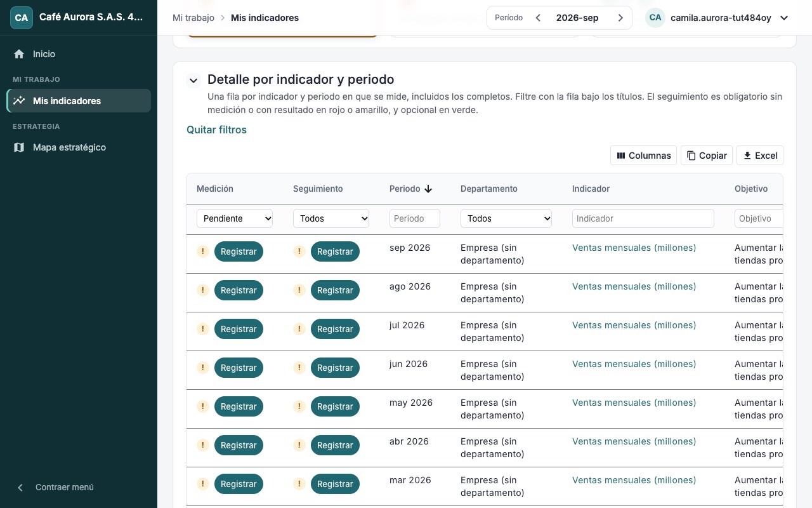Viewport: 812px width, 508px height.
Task: Click the warning icon in jul 2026 Seguimiento cell
Action: click(x=299, y=329)
